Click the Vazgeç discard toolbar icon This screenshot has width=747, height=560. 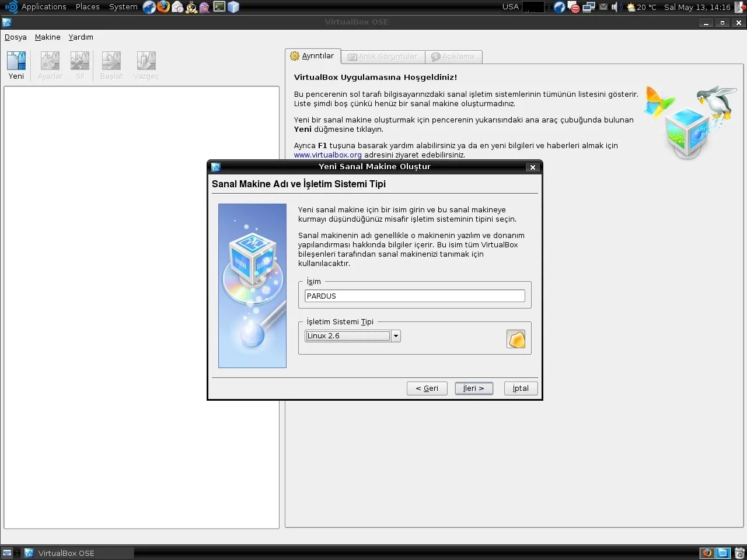tap(146, 61)
